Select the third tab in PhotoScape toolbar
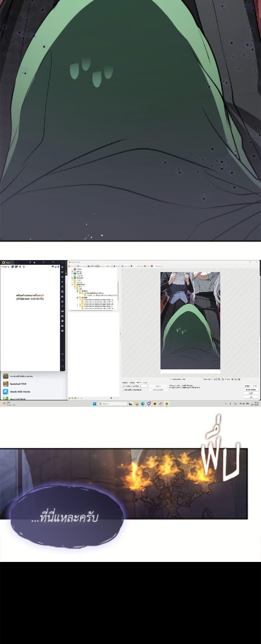Image resolution: width=261 pixels, height=644 pixels. point(92,266)
